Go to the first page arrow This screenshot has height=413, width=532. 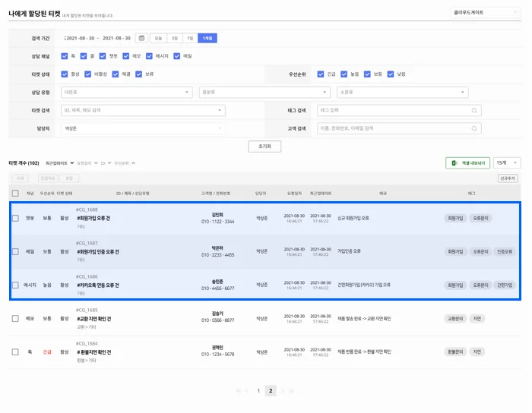pos(238,391)
